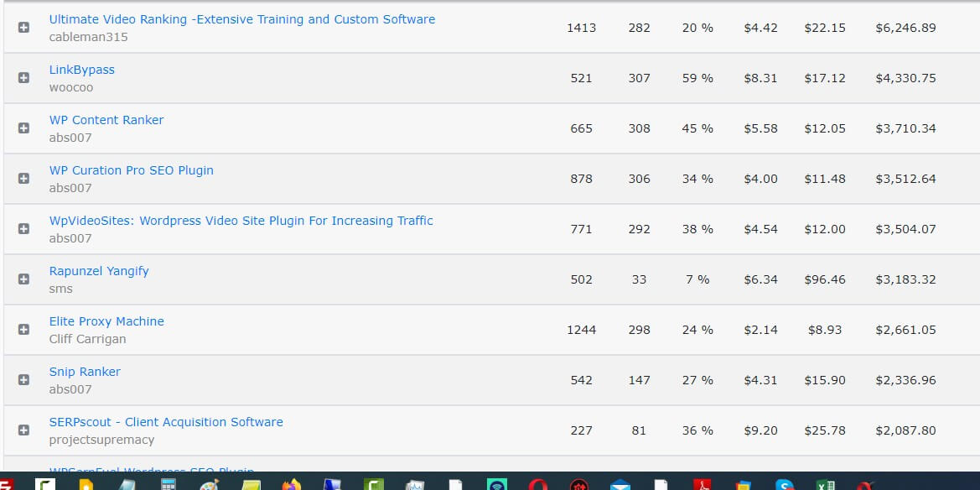Select the $3,183.32 total value
980x490 pixels.
[905, 279]
